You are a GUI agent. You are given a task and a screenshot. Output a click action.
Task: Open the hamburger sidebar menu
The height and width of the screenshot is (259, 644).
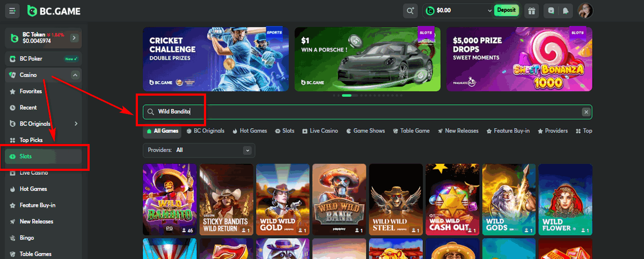12,10
